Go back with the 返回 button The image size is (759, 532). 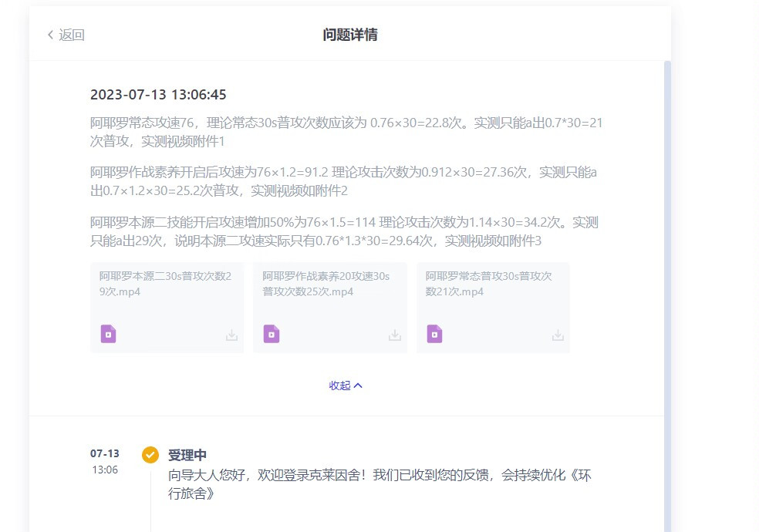click(66, 35)
